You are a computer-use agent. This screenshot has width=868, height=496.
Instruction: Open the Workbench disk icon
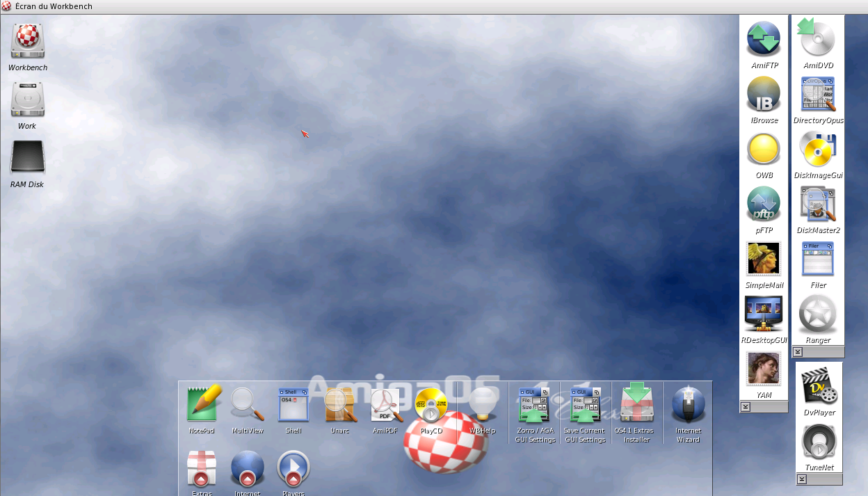pyautogui.click(x=28, y=42)
